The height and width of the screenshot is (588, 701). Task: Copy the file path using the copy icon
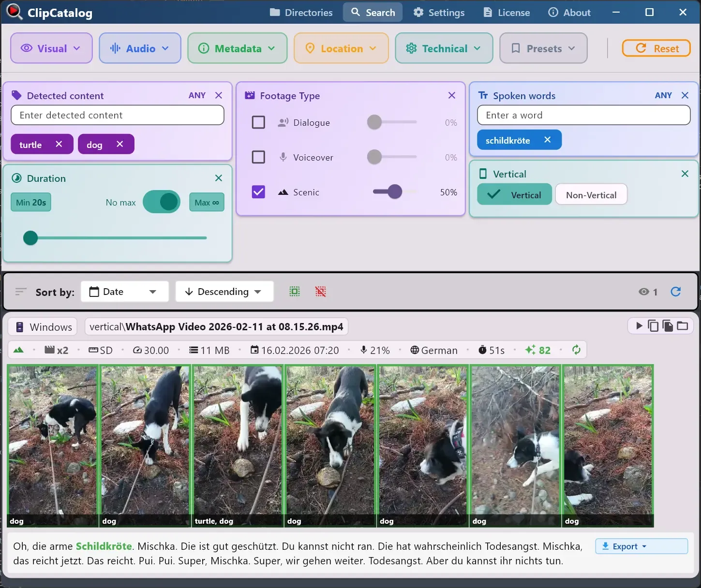(653, 325)
